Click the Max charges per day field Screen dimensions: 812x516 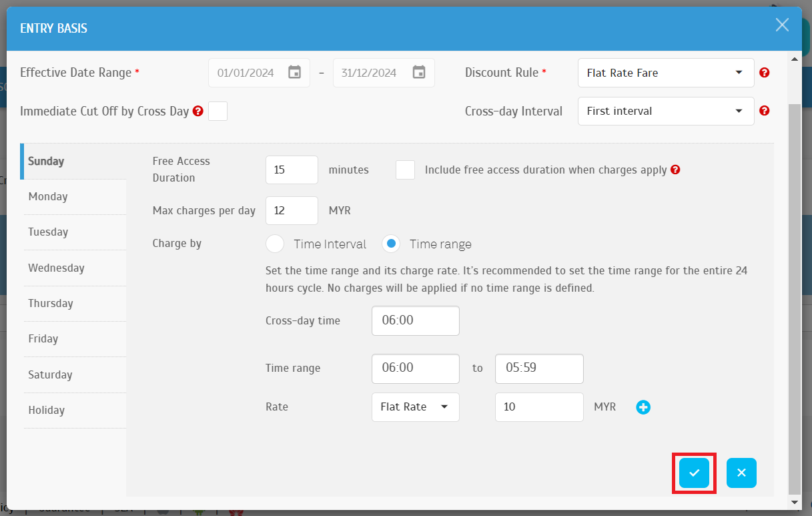(292, 211)
